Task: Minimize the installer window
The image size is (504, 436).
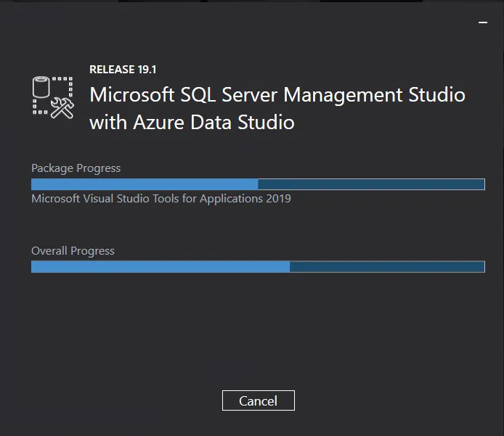Action: coord(483,23)
